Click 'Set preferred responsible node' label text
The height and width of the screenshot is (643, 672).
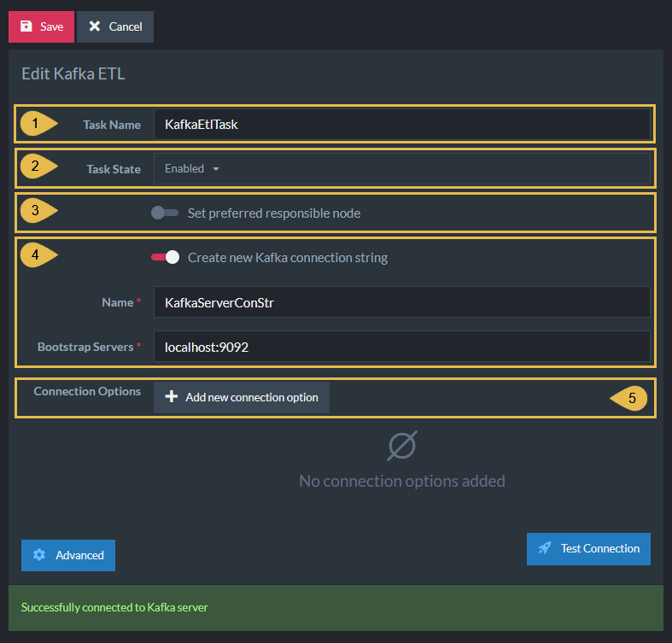click(274, 213)
